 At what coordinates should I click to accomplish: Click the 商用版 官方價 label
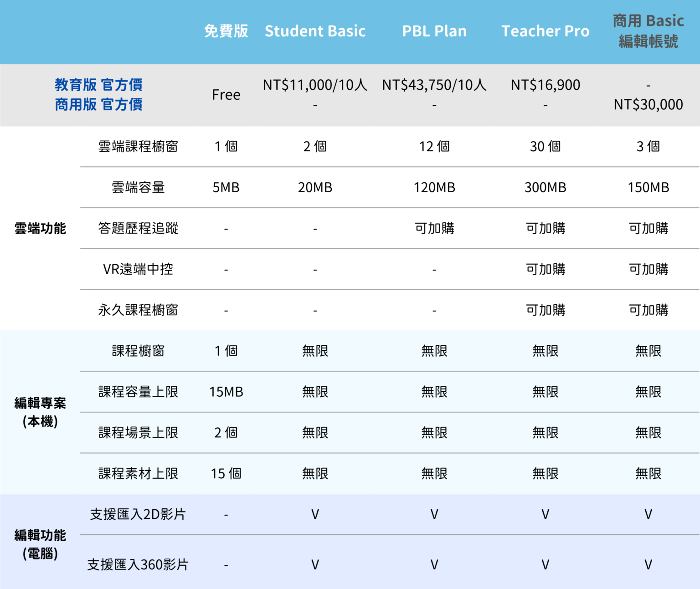coord(98,104)
